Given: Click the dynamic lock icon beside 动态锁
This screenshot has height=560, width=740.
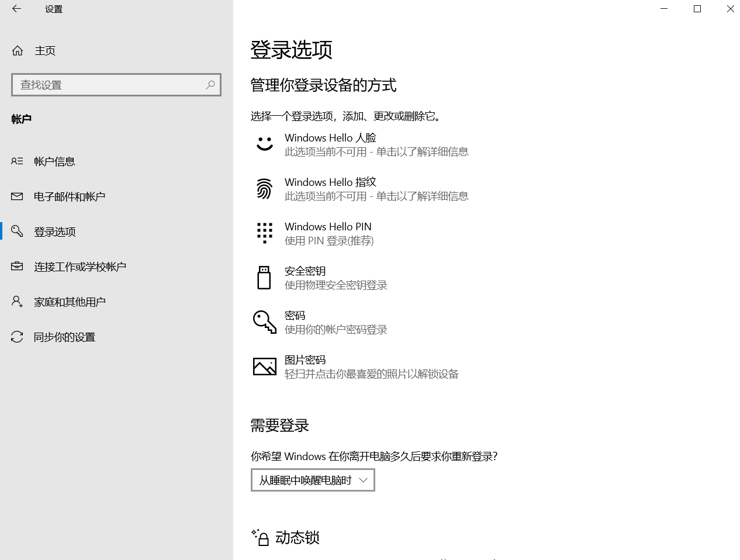Looking at the screenshot, I should 260,537.
